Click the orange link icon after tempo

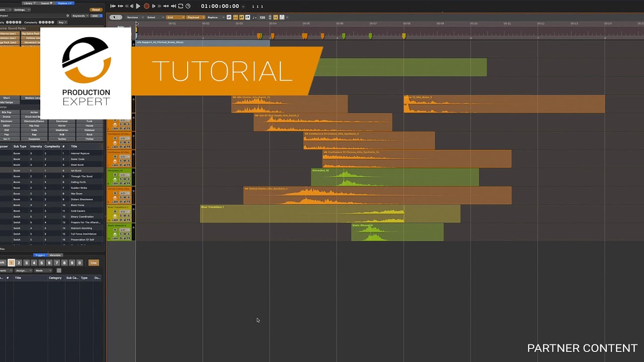[276, 17]
